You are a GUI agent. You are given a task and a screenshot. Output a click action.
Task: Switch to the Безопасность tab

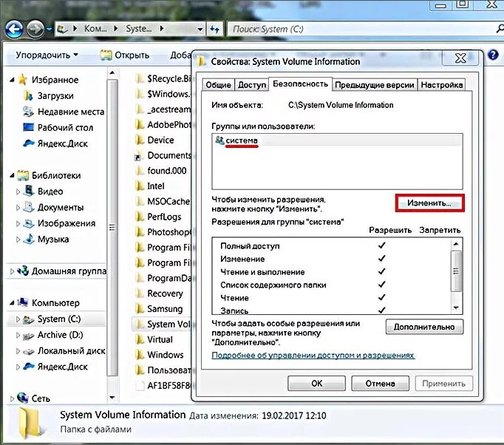tap(300, 84)
